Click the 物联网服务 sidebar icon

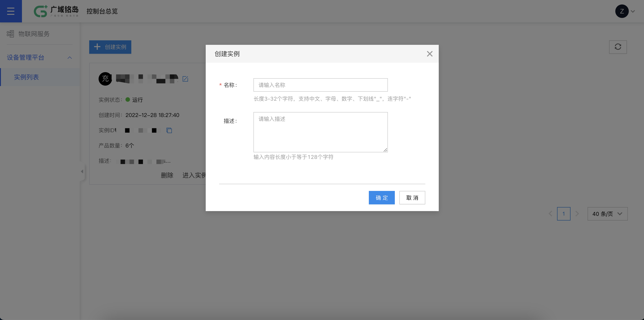tap(10, 34)
